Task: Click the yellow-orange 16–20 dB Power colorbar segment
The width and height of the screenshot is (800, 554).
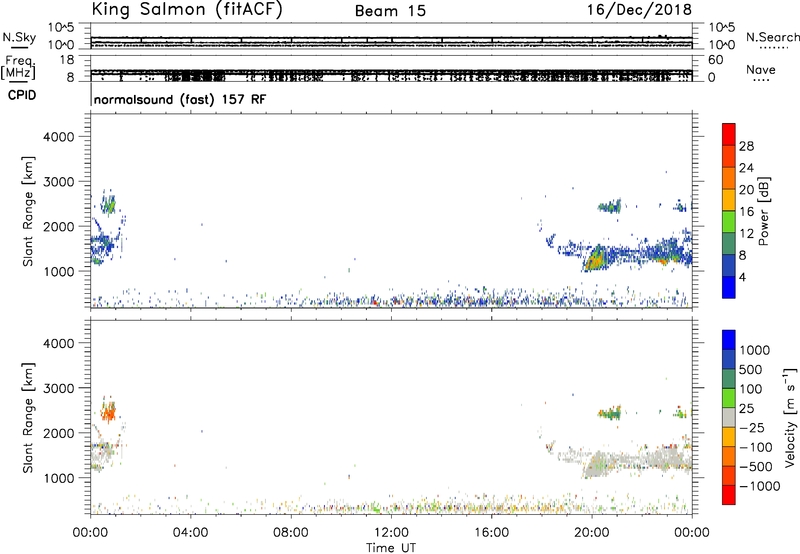Action: [729, 200]
